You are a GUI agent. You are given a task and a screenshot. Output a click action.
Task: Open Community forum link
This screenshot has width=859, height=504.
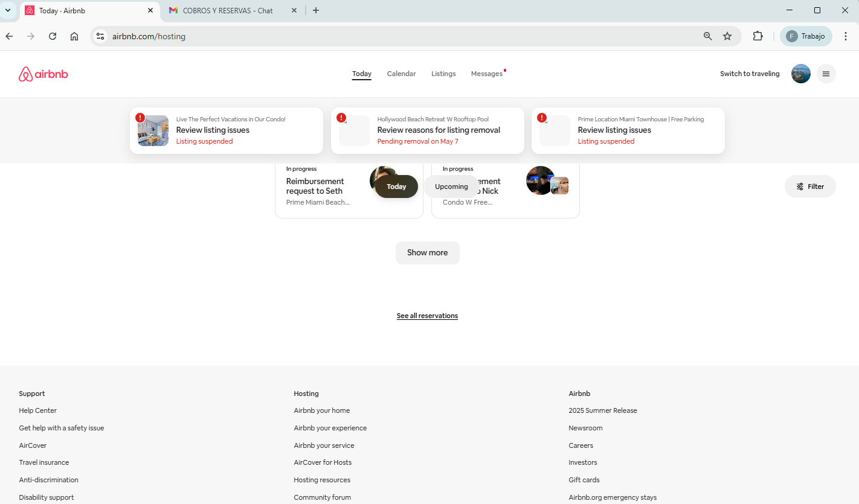point(323,497)
